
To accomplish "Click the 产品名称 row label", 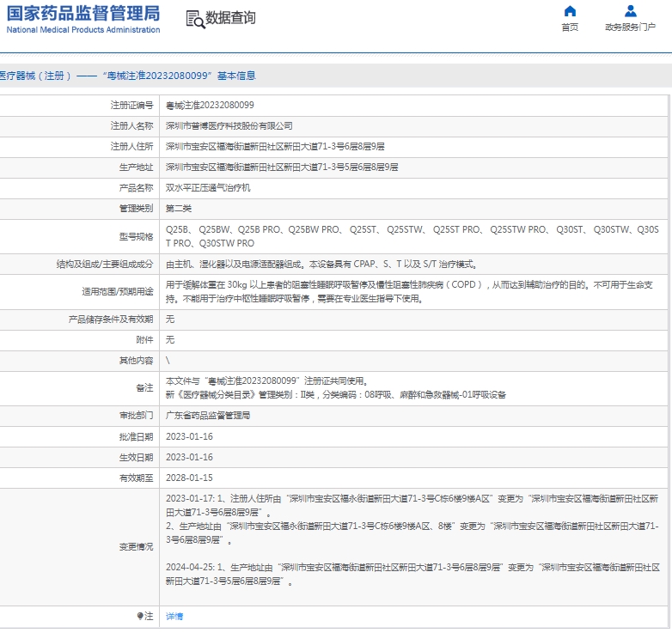I will 137,187.
